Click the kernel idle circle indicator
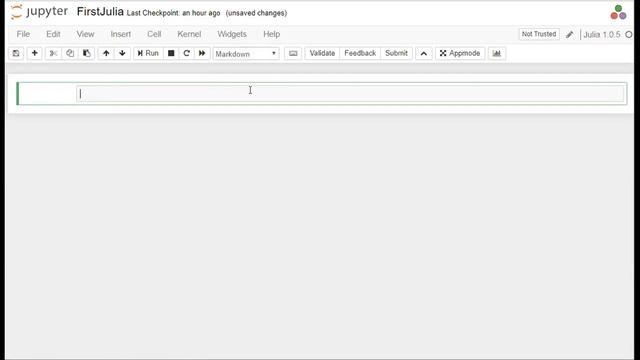Image resolution: width=640 pixels, height=360 pixels. tap(629, 35)
